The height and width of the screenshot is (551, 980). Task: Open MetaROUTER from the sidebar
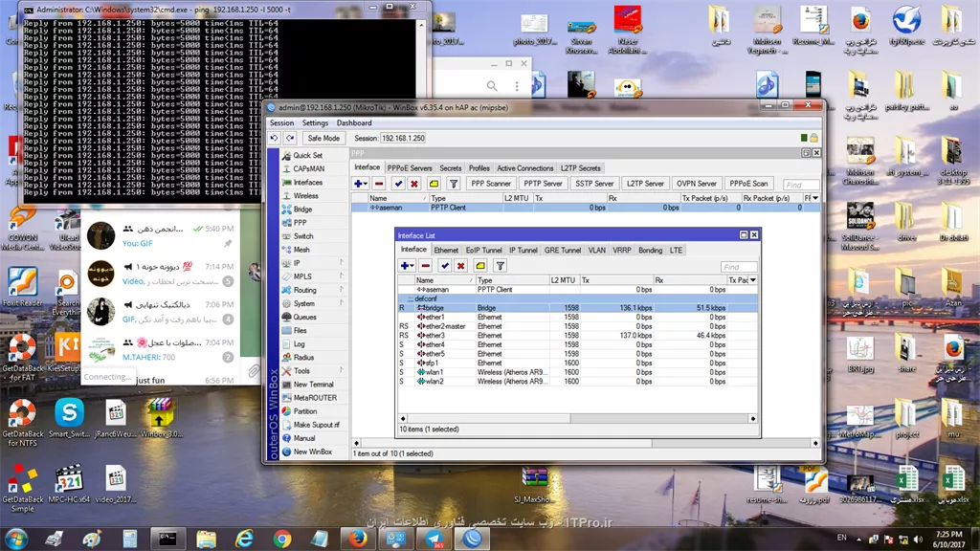314,398
